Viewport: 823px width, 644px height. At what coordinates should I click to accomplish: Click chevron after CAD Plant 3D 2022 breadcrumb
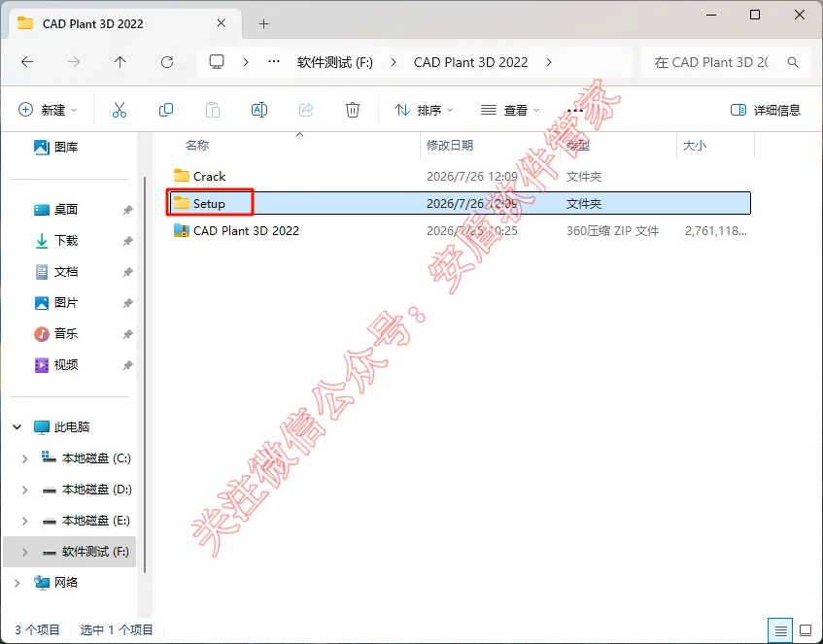point(549,62)
